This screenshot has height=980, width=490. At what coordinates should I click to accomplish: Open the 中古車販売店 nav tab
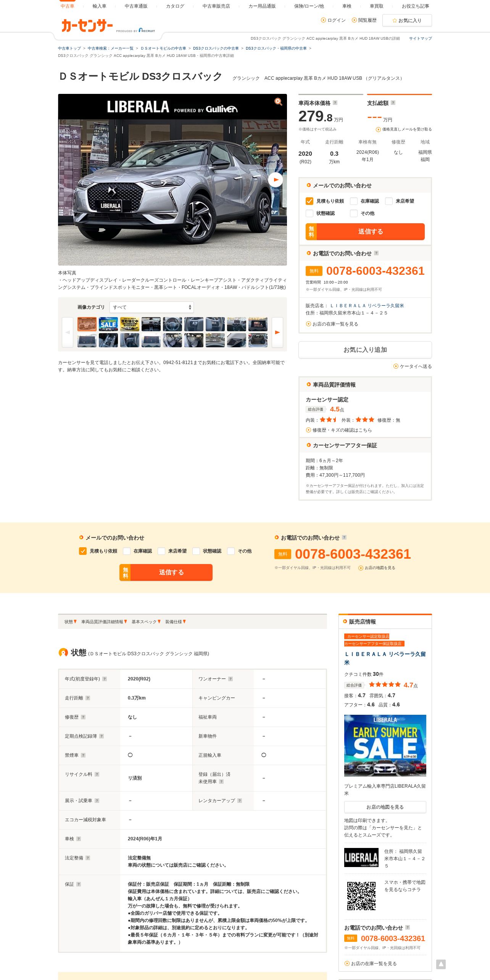pyautogui.click(x=216, y=6)
